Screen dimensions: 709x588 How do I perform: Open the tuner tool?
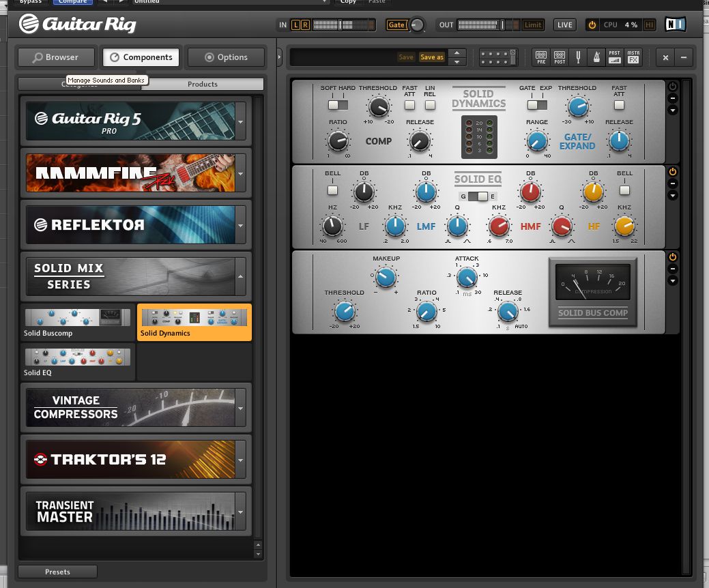578,57
